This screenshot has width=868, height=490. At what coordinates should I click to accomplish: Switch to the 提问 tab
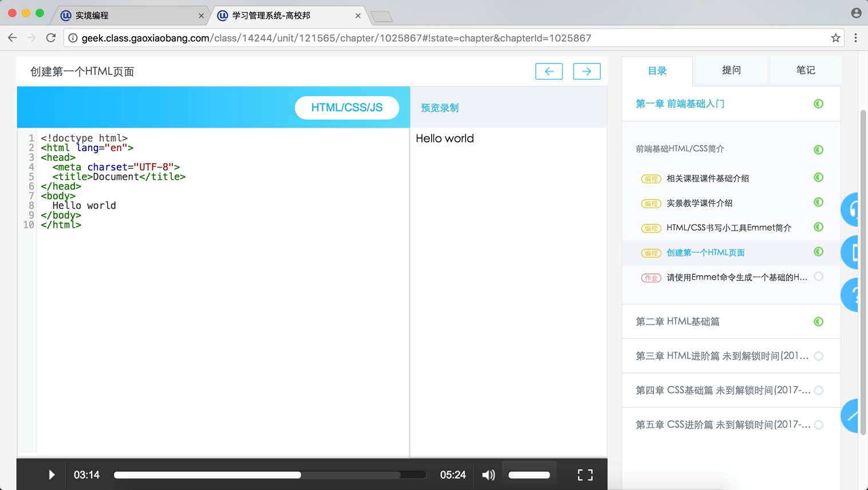pos(731,70)
